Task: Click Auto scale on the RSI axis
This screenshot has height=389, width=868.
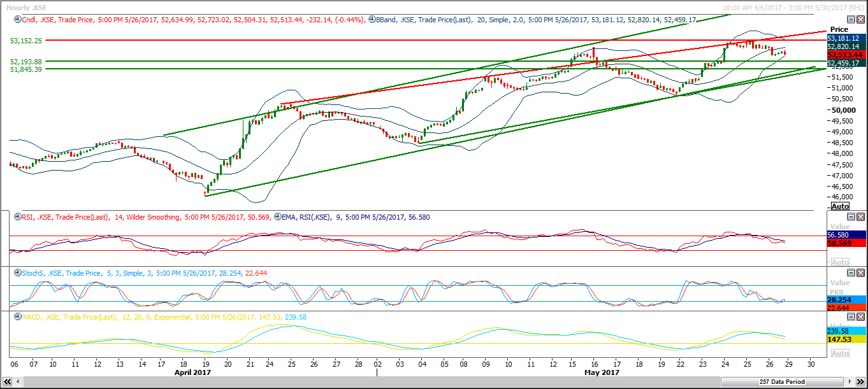Action: click(x=840, y=262)
